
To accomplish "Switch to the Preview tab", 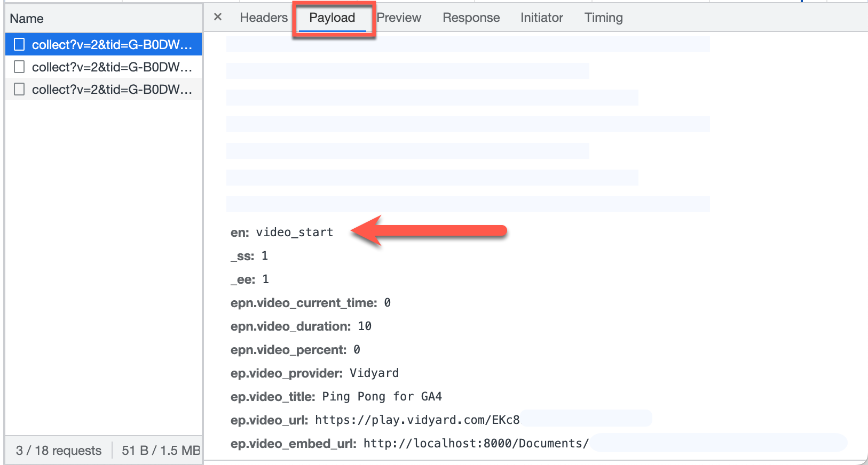I will [399, 18].
